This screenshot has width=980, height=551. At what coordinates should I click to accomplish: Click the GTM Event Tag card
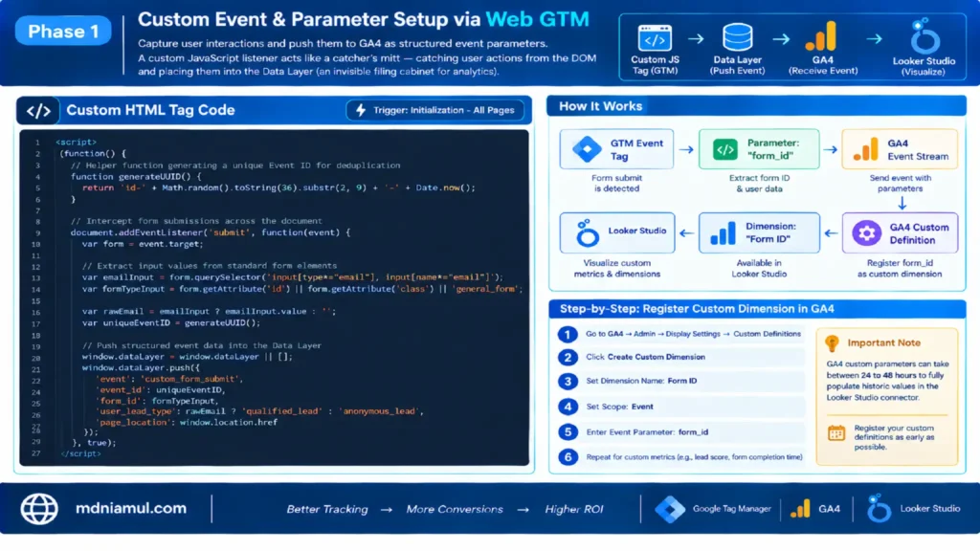pyautogui.click(x=616, y=149)
